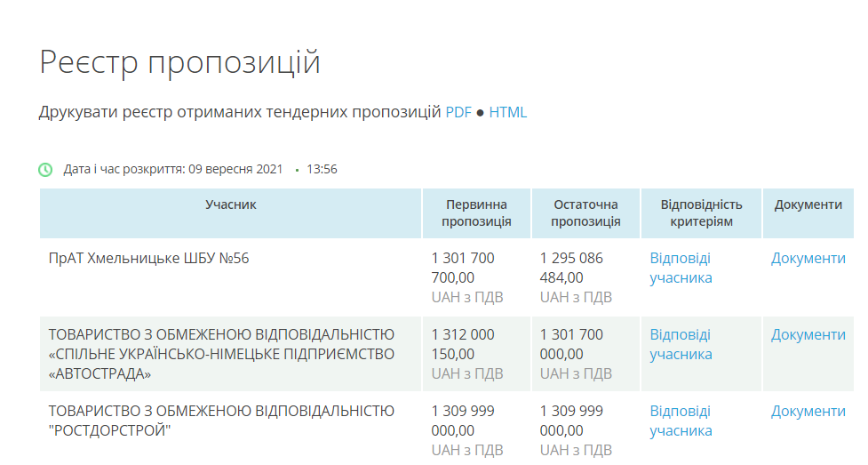Open Відповіді учасника for АВТОСТРАДА row

click(x=681, y=344)
